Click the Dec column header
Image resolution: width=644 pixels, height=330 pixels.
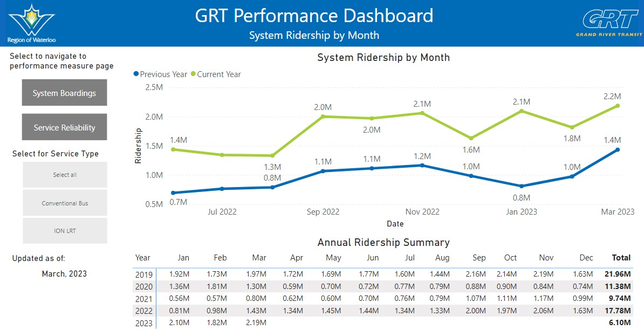click(x=586, y=258)
